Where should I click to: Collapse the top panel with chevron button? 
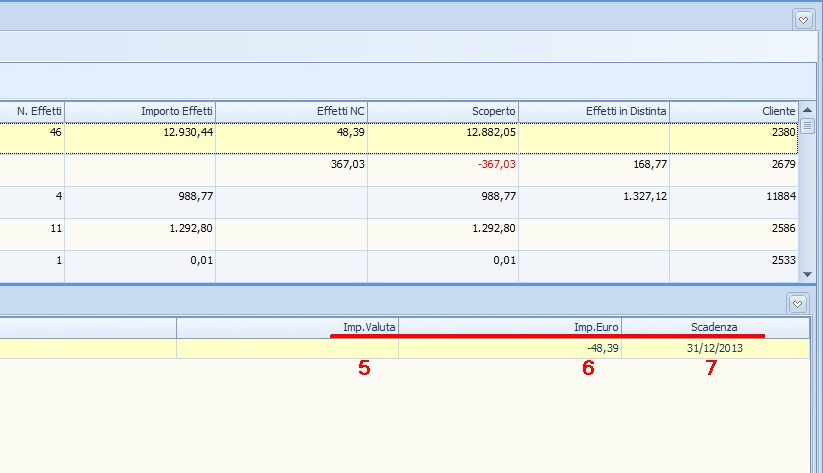coord(803,19)
